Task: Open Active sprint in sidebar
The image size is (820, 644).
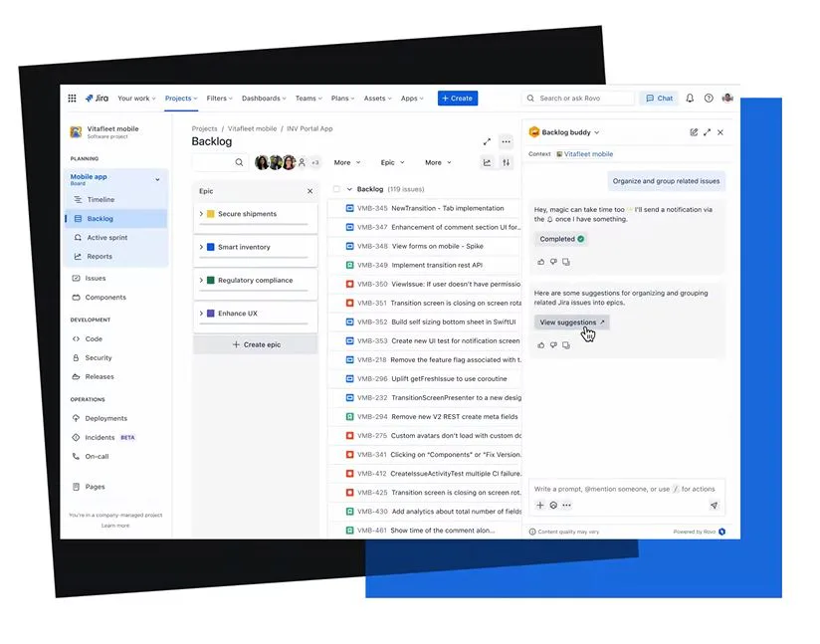Action: point(116,238)
